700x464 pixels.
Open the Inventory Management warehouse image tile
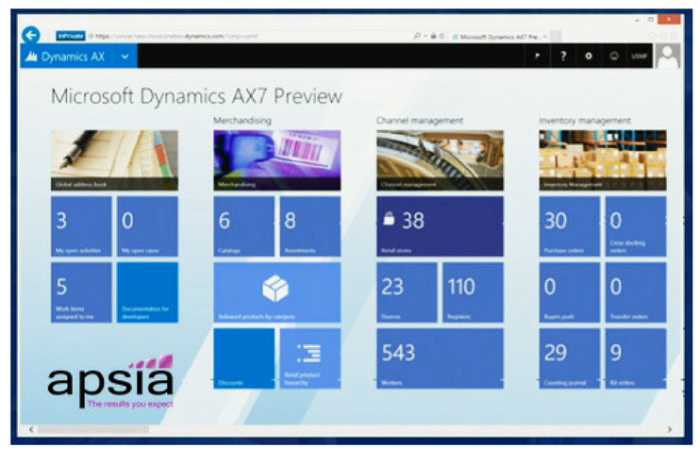point(603,160)
